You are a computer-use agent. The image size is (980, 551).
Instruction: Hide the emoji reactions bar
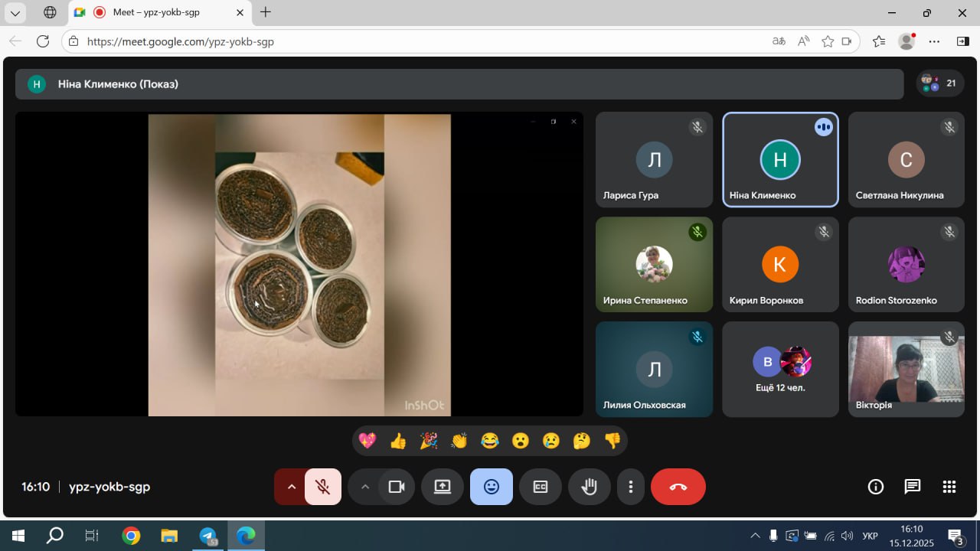[492, 487]
